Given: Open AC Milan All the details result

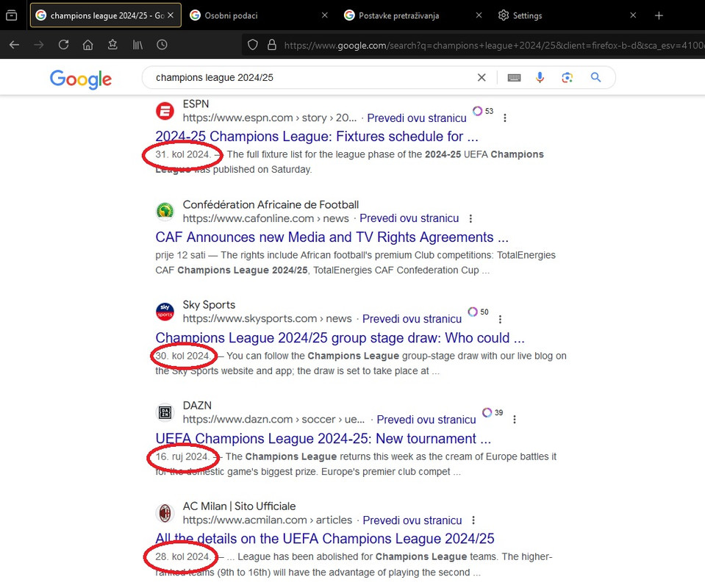Looking at the screenshot, I should (x=325, y=539).
